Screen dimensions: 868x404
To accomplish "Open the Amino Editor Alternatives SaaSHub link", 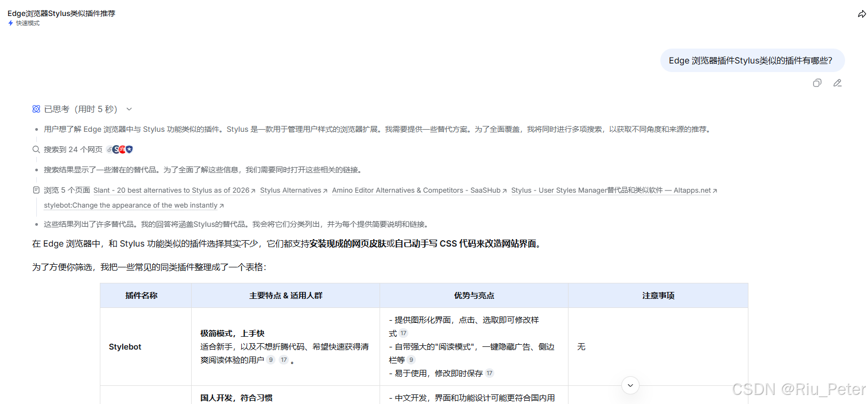I will pos(419,190).
